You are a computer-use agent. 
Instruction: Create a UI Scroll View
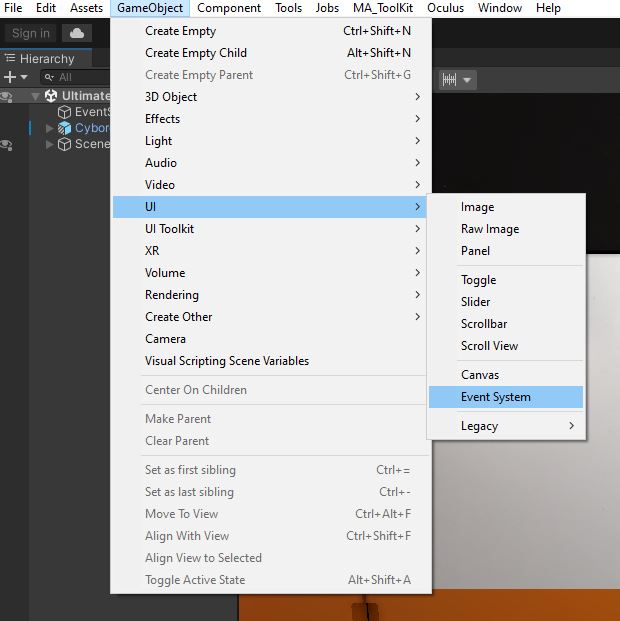(x=506, y=346)
